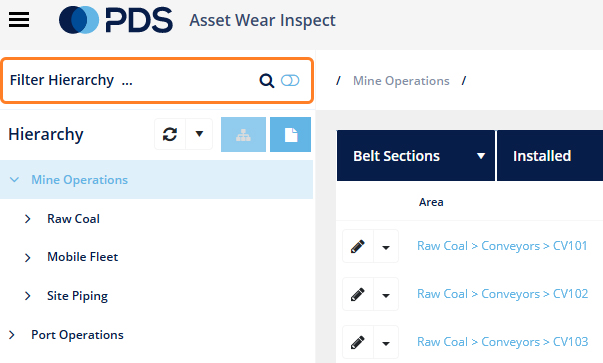The height and width of the screenshot is (363, 603).
Task: Select Site Piping in the hierarchy
Action: (77, 296)
